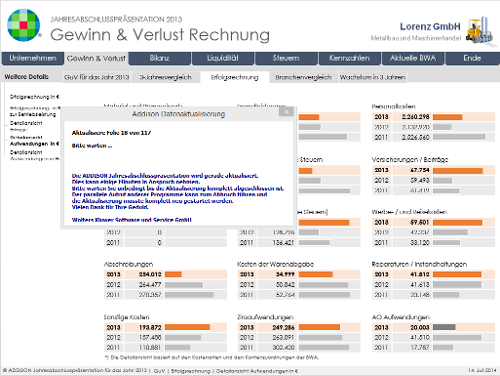This screenshot has height=376, width=500.
Task: Click Reparaturen / Instandhaltungen heading
Action: 419,264
